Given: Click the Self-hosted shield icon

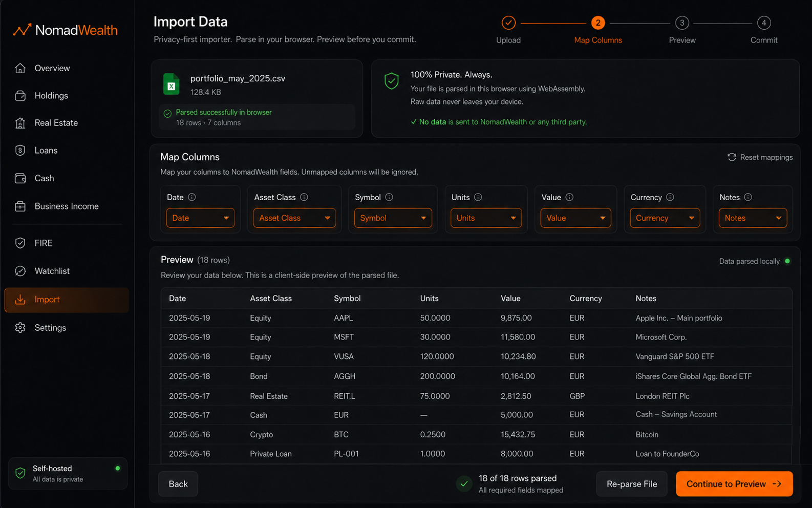Looking at the screenshot, I should pos(20,473).
